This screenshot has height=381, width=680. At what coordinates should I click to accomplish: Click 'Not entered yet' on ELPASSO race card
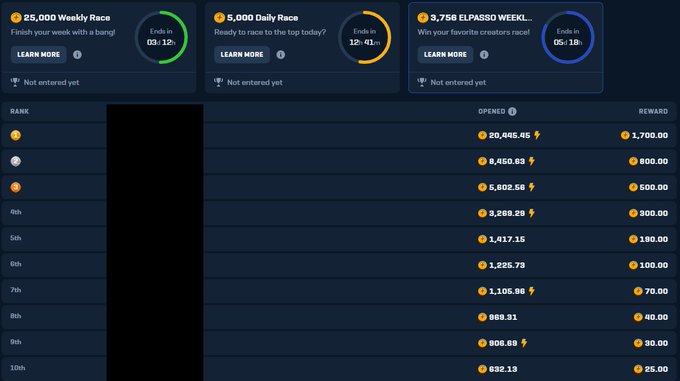pyautogui.click(x=458, y=82)
